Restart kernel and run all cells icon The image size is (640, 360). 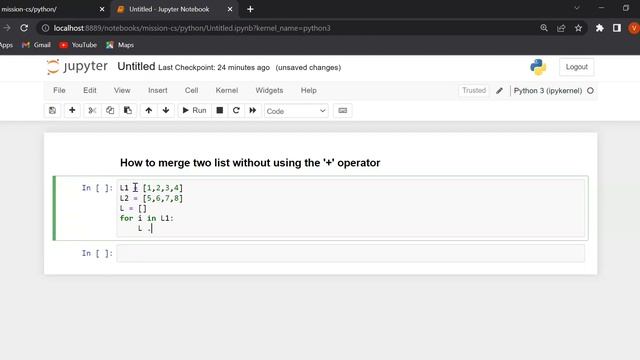[253, 110]
